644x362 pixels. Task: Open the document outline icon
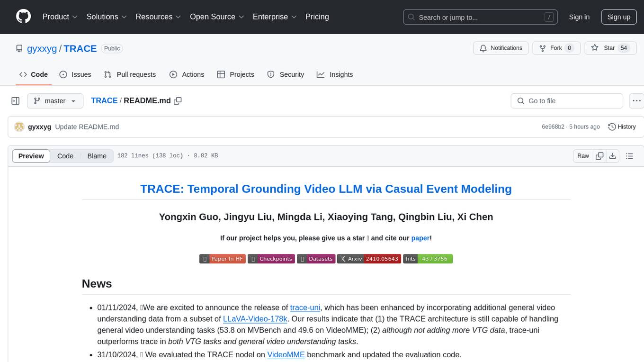[x=629, y=156]
